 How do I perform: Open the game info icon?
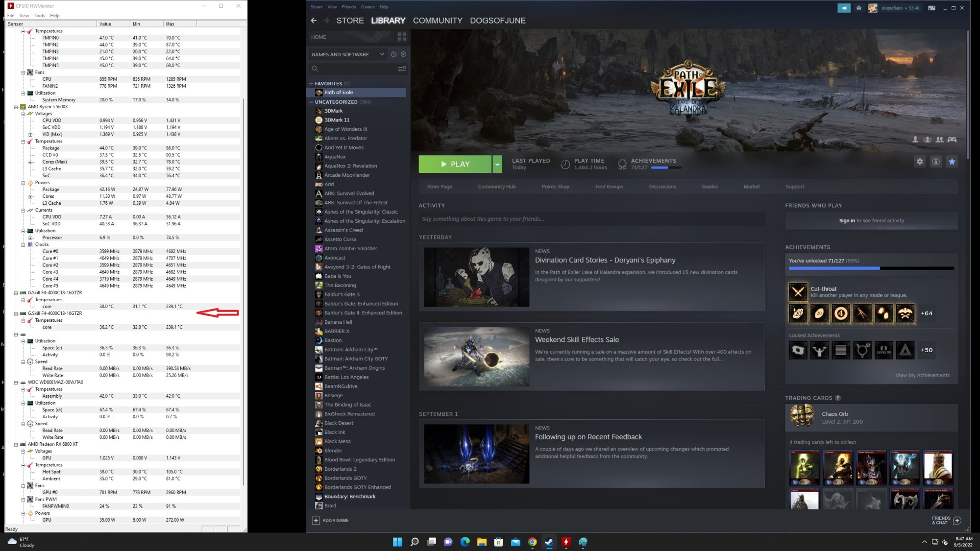936,162
